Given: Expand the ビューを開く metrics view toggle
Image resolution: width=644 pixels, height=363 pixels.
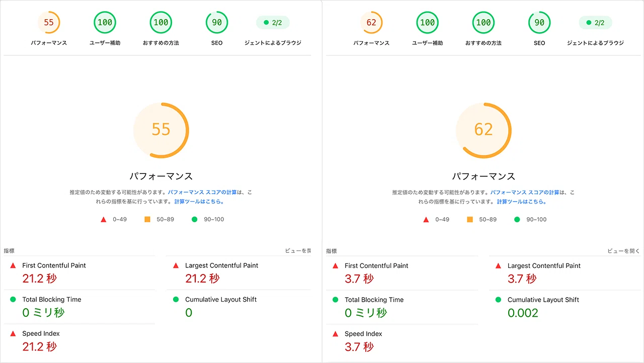Looking at the screenshot, I should [x=623, y=251].
